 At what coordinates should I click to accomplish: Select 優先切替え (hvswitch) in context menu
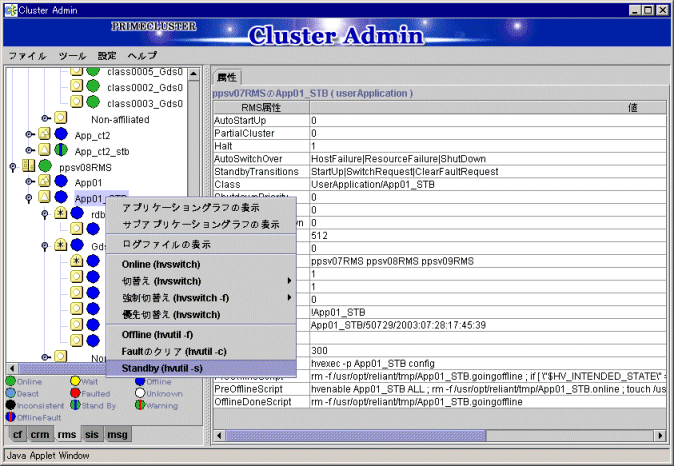(201, 315)
